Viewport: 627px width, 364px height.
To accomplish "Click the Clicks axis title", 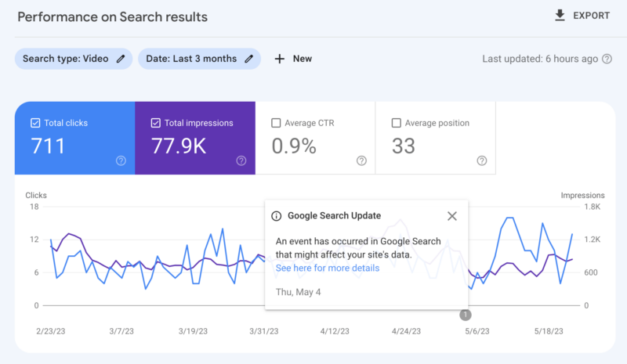I will (x=36, y=196).
